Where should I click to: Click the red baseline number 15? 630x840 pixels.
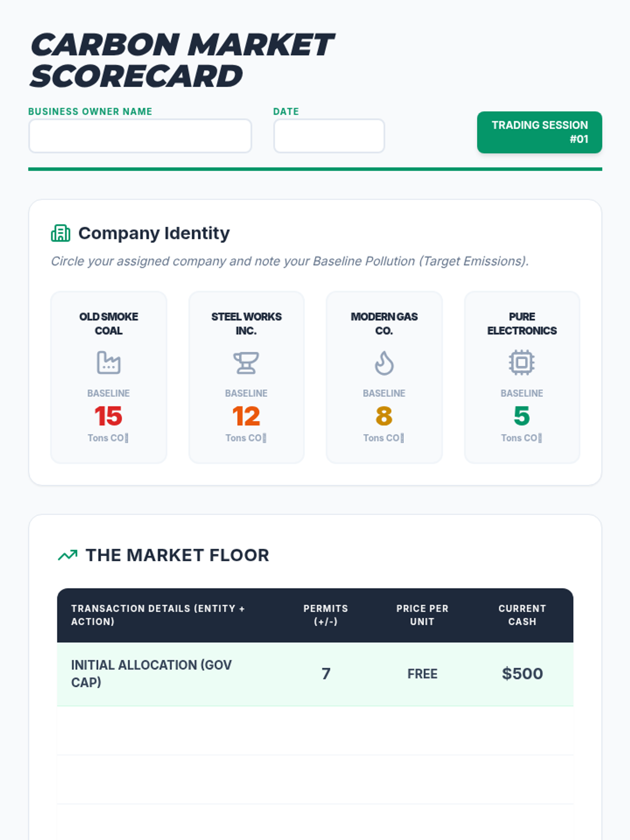click(x=109, y=416)
